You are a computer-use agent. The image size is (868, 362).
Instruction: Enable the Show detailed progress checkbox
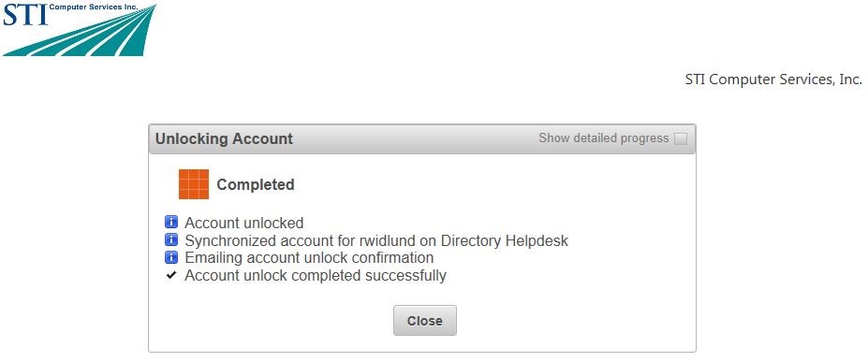click(681, 138)
